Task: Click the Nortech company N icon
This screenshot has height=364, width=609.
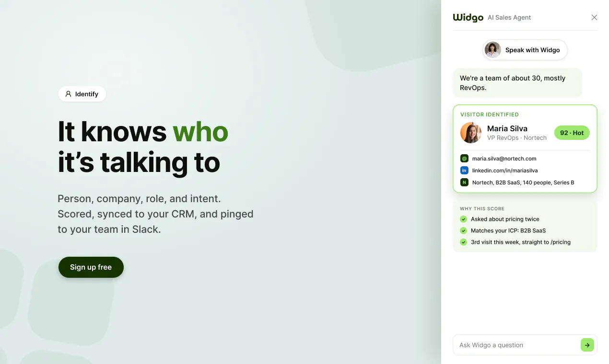Action: pyautogui.click(x=464, y=182)
